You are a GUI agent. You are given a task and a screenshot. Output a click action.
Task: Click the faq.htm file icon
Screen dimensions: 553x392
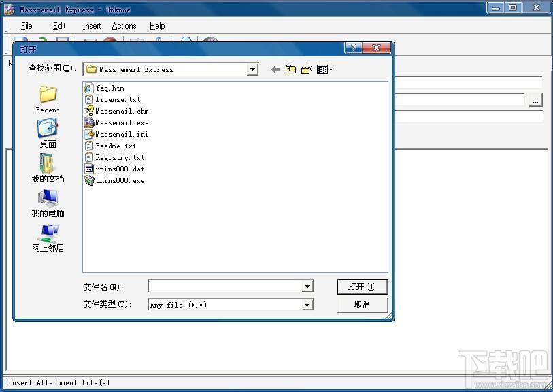(x=89, y=88)
